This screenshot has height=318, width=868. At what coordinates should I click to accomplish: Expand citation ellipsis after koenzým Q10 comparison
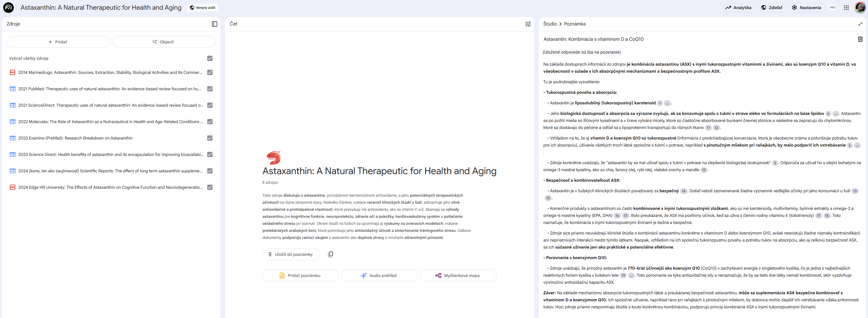631,276
